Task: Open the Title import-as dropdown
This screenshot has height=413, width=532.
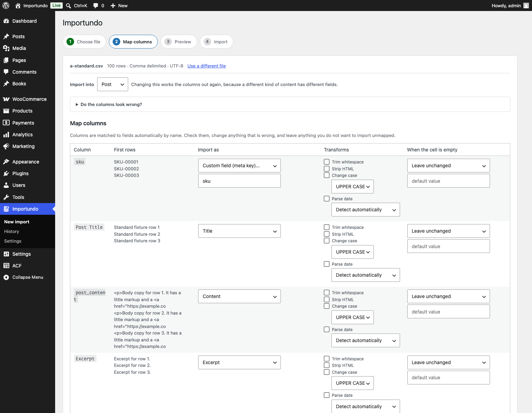Action: [239, 231]
